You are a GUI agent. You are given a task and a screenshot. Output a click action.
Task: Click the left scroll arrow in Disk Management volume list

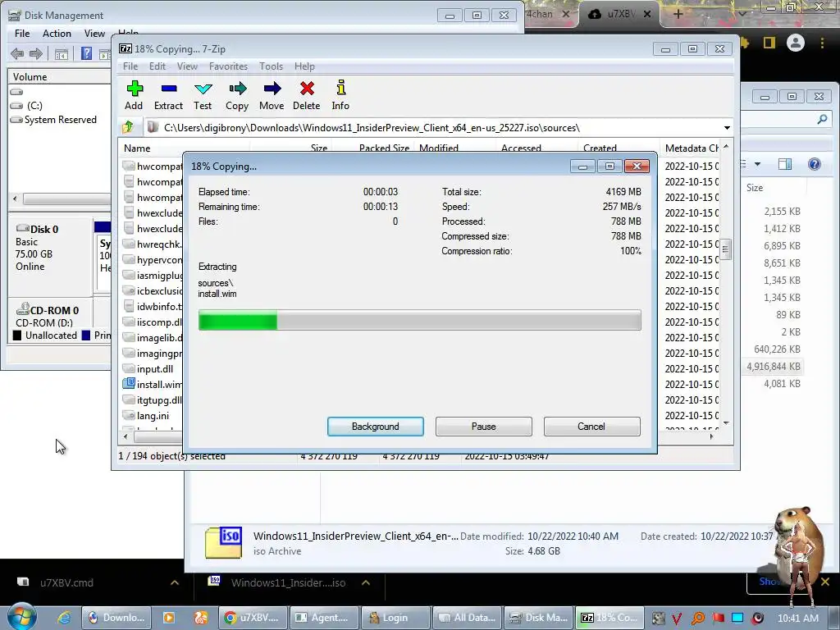click(x=15, y=199)
